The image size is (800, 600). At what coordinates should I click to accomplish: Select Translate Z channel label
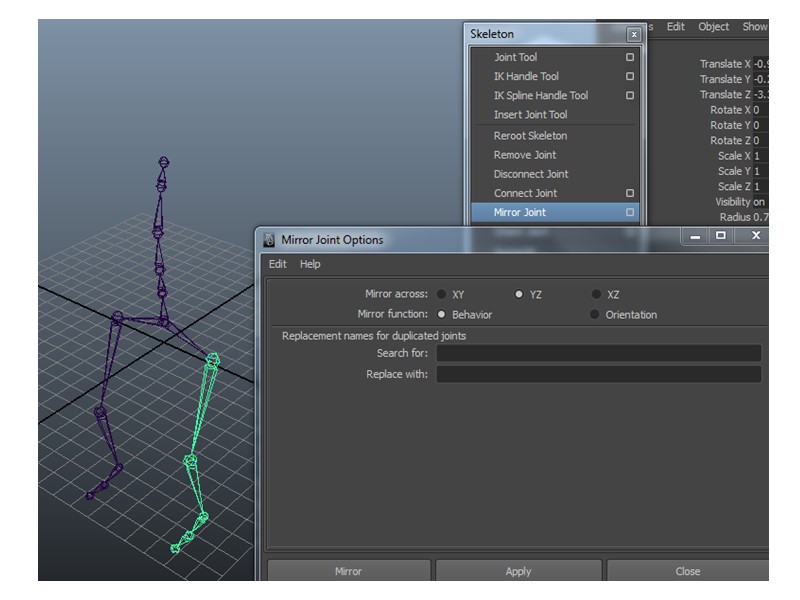point(725,94)
